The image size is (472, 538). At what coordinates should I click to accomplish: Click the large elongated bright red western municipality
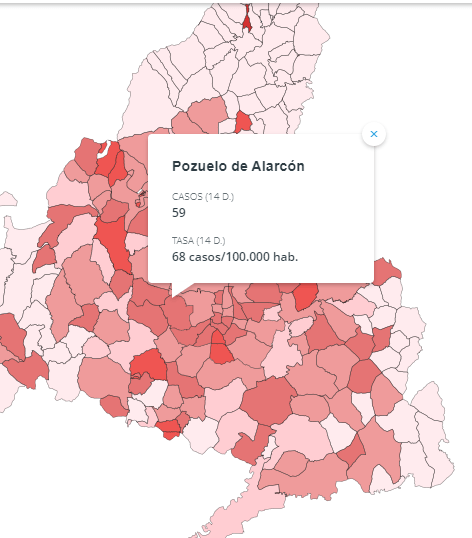(x=113, y=242)
